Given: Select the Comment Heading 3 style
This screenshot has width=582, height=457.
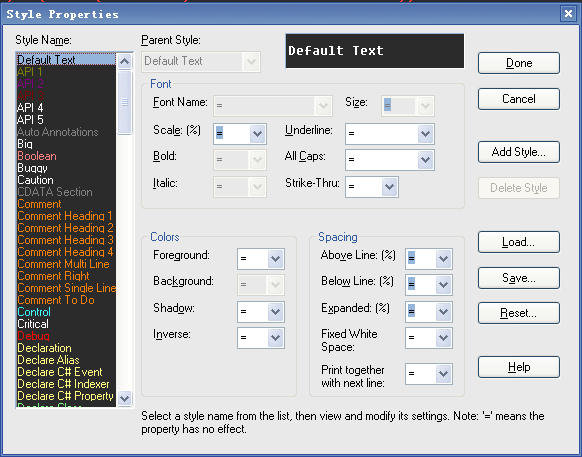Looking at the screenshot, I should [x=66, y=240].
